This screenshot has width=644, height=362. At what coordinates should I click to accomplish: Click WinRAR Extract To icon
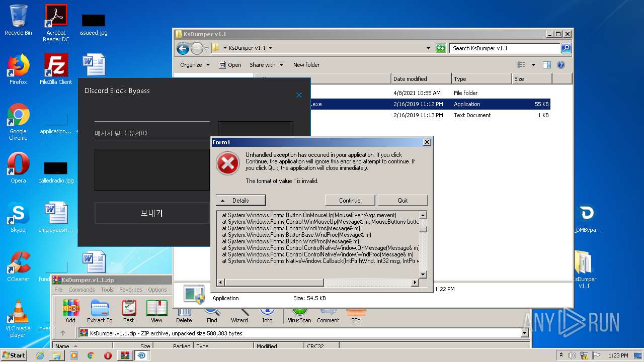coord(100,311)
